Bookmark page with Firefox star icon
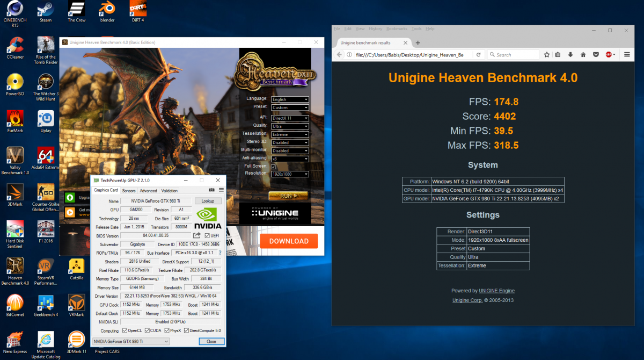Viewport: 644px width, 360px height. [x=547, y=54]
